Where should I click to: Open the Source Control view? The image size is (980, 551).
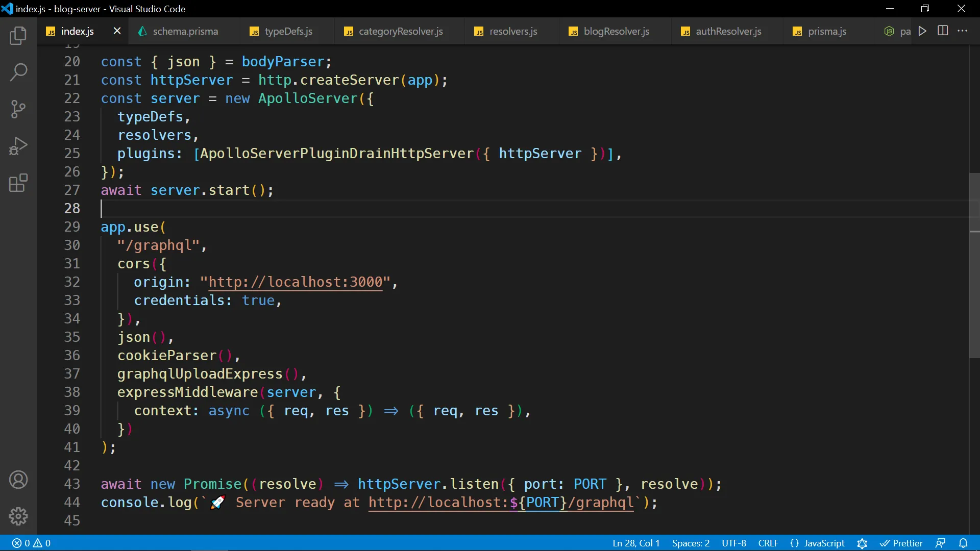pos(18,109)
